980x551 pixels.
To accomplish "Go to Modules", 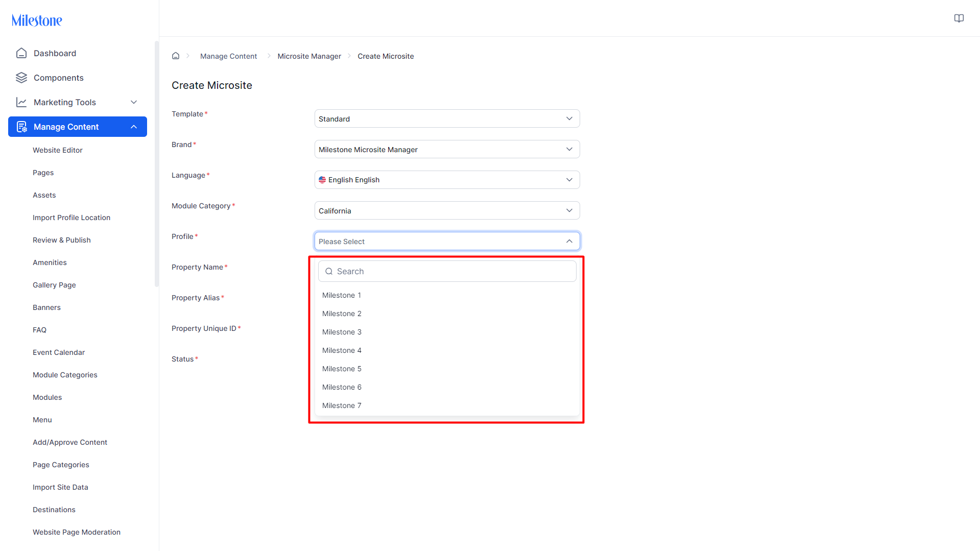I will coord(47,397).
